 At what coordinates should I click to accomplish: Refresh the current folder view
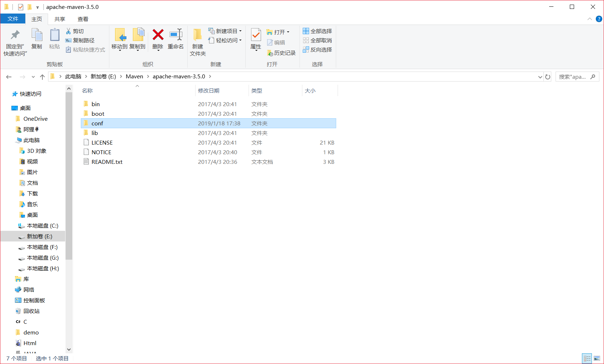tap(548, 77)
